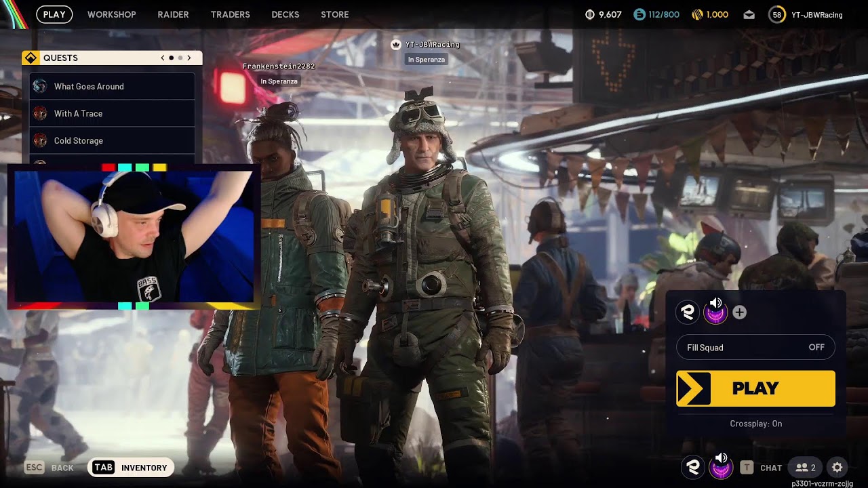The image size is (868, 488).
Task: Click the Quests panel diamond icon
Action: point(31,58)
